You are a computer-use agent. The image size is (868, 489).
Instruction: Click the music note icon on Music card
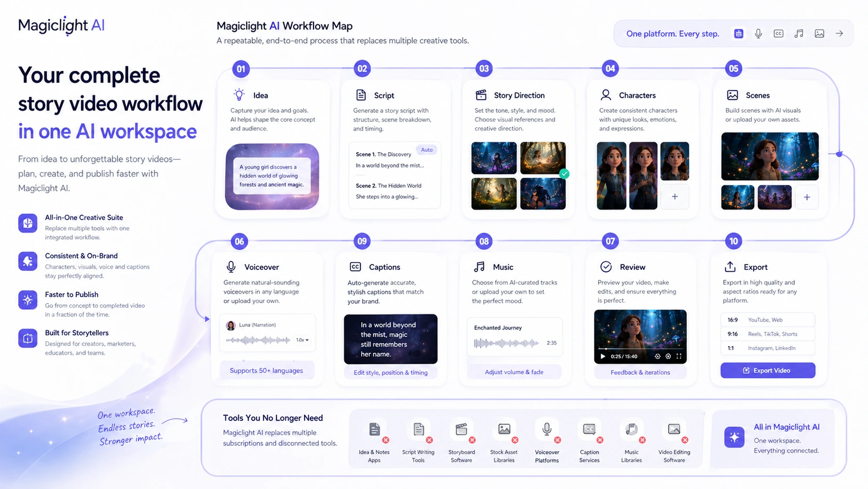pyautogui.click(x=479, y=267)
